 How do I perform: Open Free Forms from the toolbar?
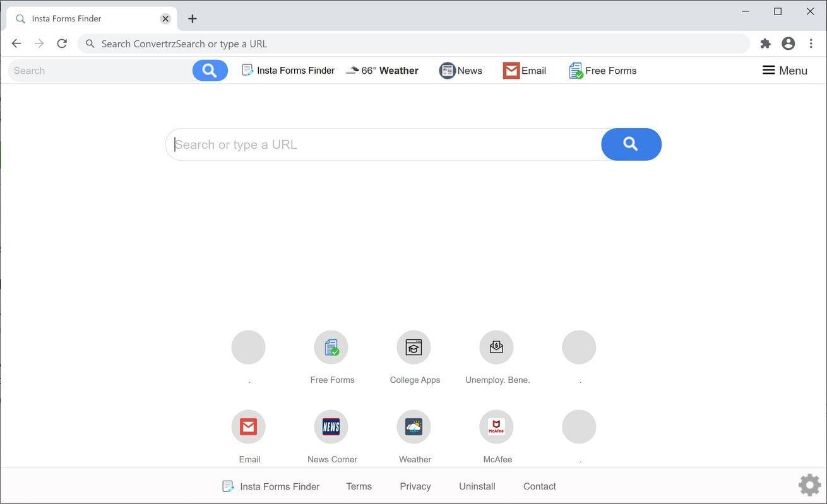[603, 71]
